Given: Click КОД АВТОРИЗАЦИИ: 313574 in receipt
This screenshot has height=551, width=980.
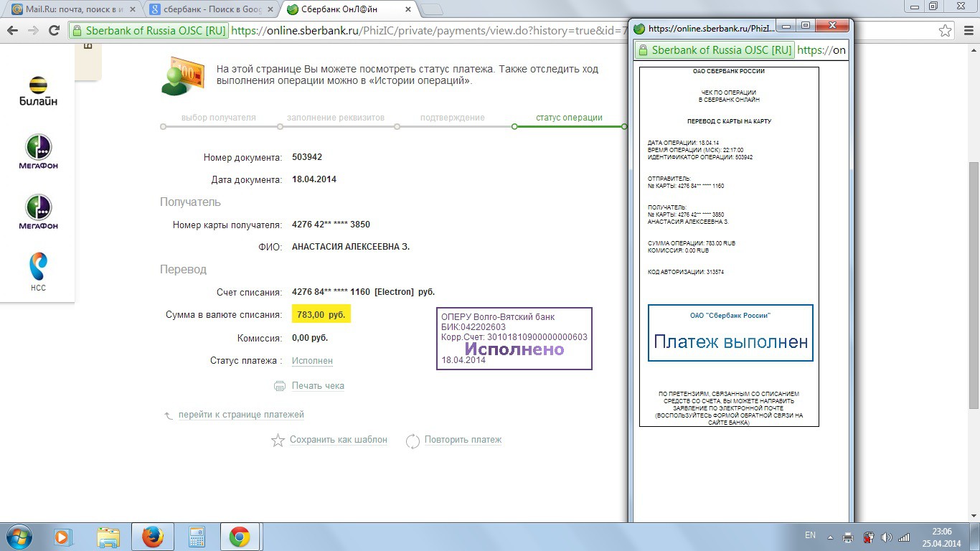Looking at the screenshot, I should pos(685,272).
